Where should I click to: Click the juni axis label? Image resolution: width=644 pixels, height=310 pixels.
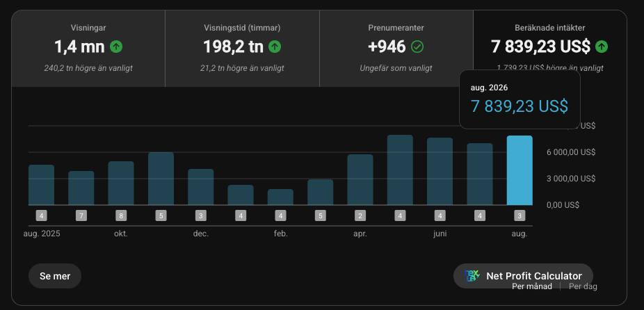tap(440, 234)
